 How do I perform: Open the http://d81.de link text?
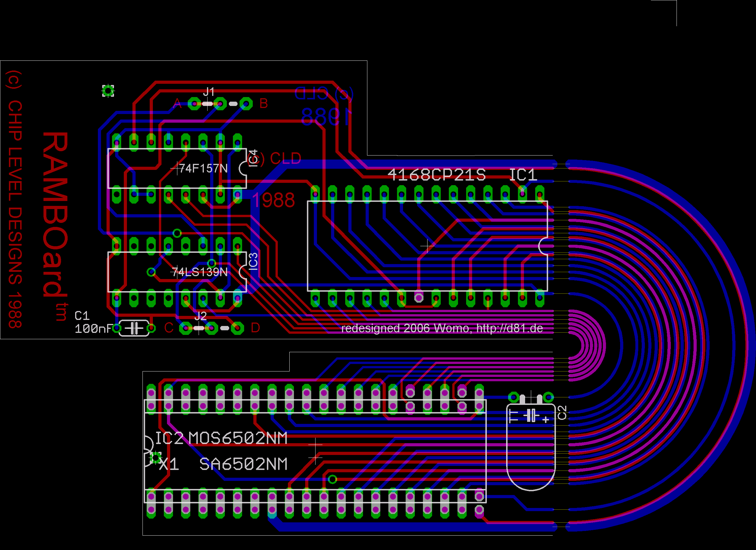[x=510, y=328]
